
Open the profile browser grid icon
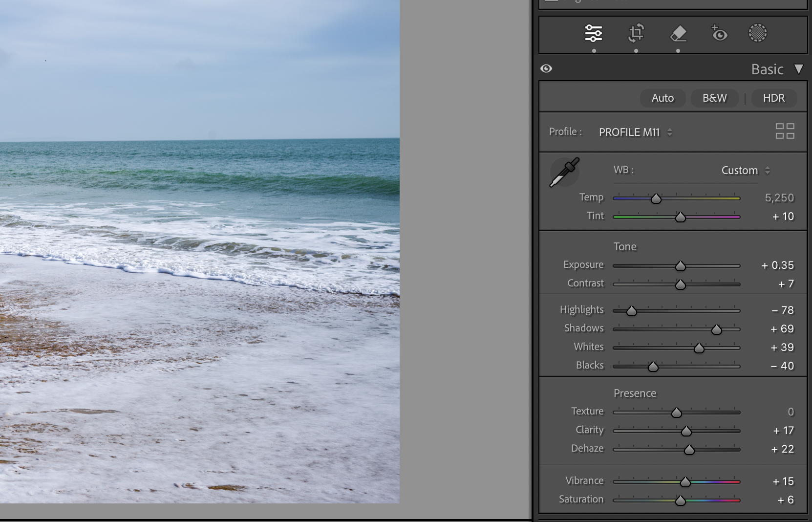pyautogui.click(x=785, y=131)
